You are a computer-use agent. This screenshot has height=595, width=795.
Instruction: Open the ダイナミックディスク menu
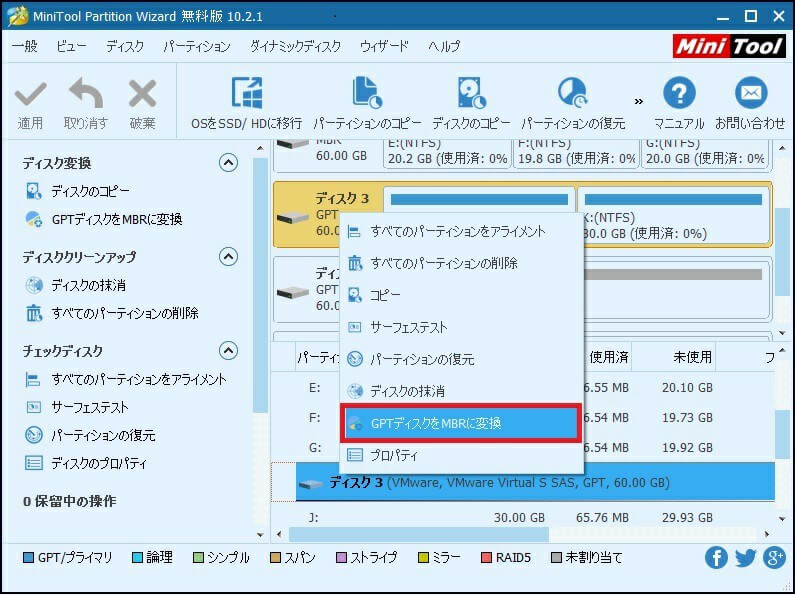(x=295, y=47)
